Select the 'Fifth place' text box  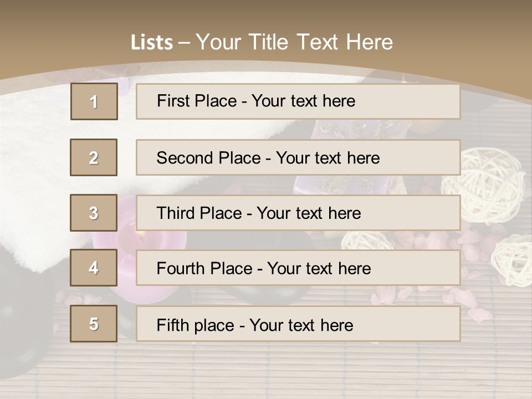pos(298,324)
